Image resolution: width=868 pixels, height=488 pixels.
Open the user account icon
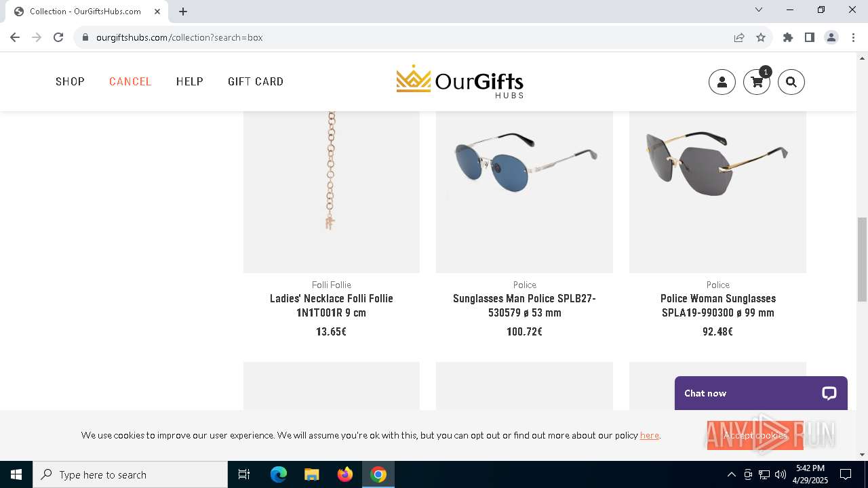click(x=722, y=82)
